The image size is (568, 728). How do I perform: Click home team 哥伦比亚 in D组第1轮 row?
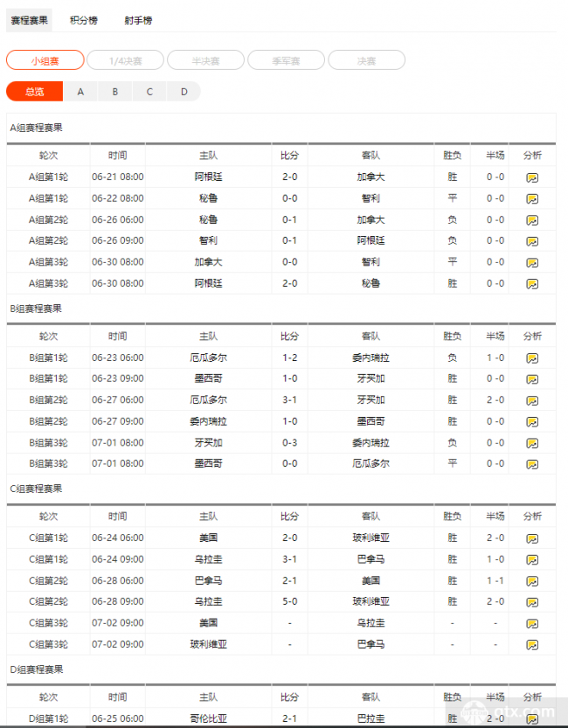[x=208, y=718]
